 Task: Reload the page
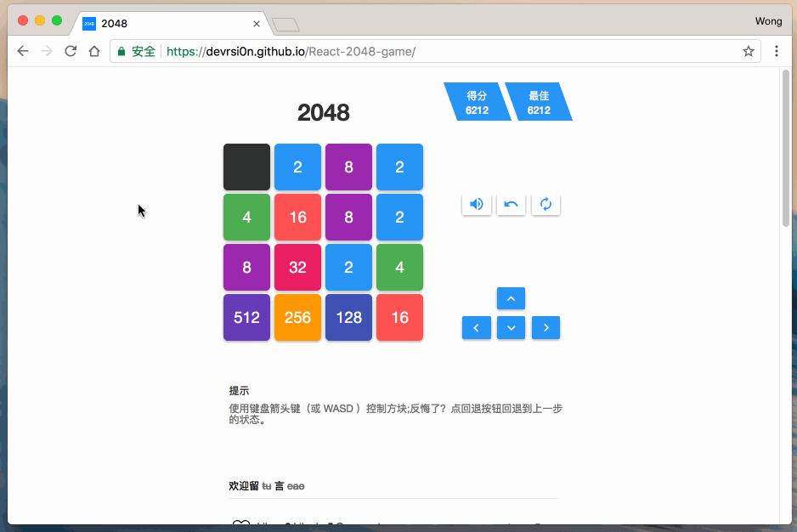coord(71,51)
